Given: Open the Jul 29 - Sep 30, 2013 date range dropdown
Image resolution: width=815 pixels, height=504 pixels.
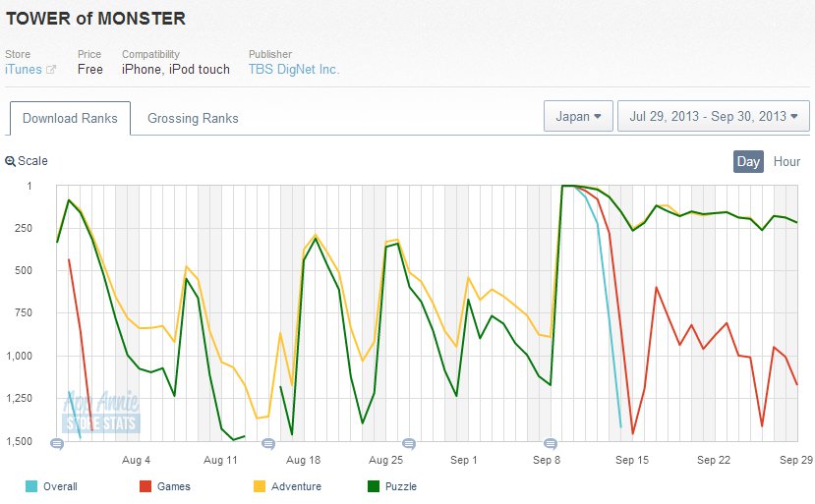Looking at the screenshot, I should click(x=714, y=116).
